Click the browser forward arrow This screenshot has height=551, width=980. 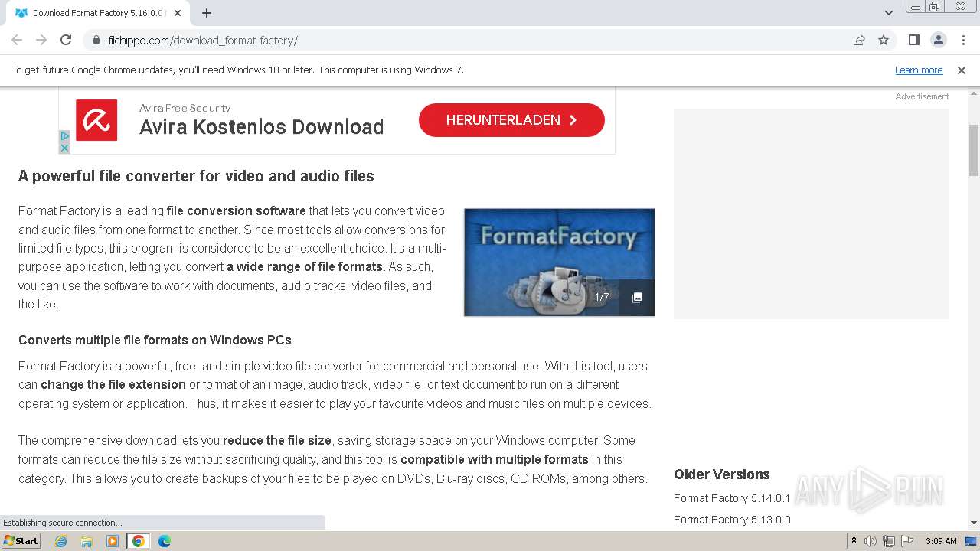tap(41, 40)
